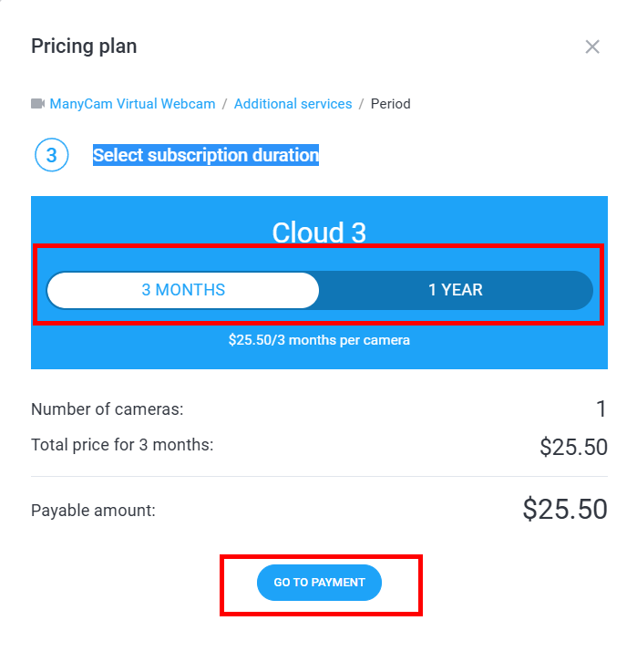Switch to the 1 YEAR subscription
Viewport: 637px width, 672px height.
[x=456, y=290]
